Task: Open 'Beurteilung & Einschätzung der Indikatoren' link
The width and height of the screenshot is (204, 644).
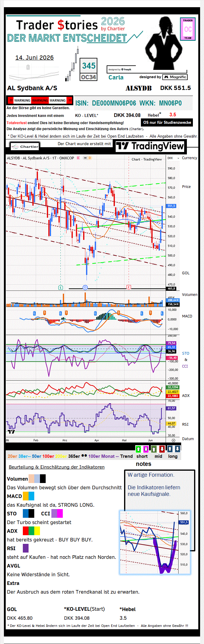Action: [x=56, y=467]
